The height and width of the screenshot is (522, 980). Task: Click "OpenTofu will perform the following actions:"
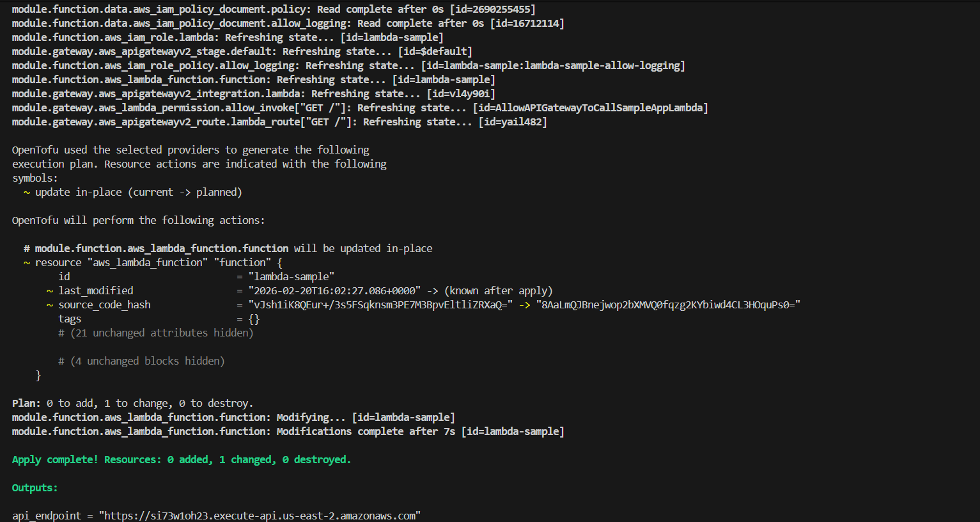tap(138, 220)
